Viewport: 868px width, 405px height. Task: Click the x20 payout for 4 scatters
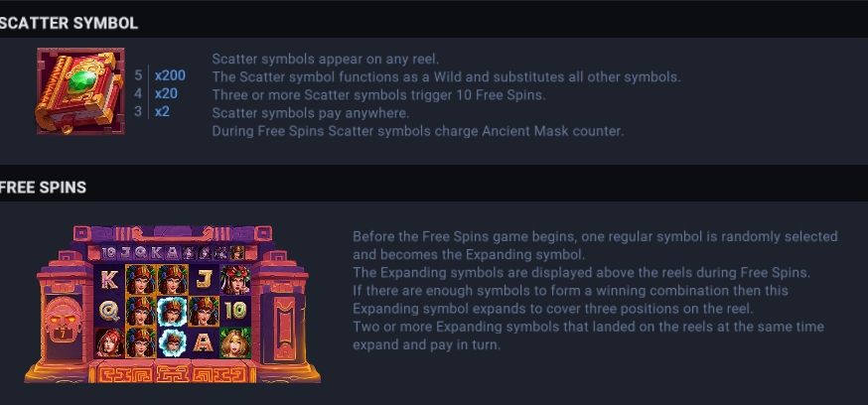coord(166,93)
